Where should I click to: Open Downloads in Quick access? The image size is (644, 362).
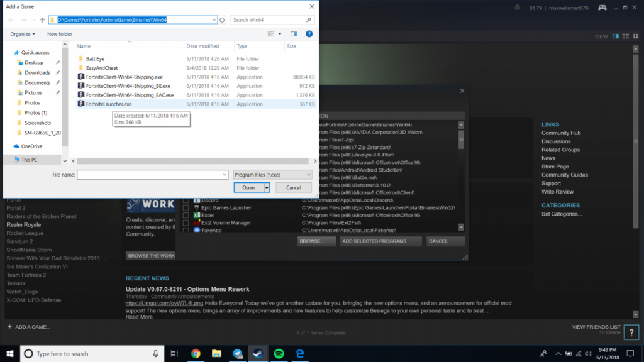[37, 73]
